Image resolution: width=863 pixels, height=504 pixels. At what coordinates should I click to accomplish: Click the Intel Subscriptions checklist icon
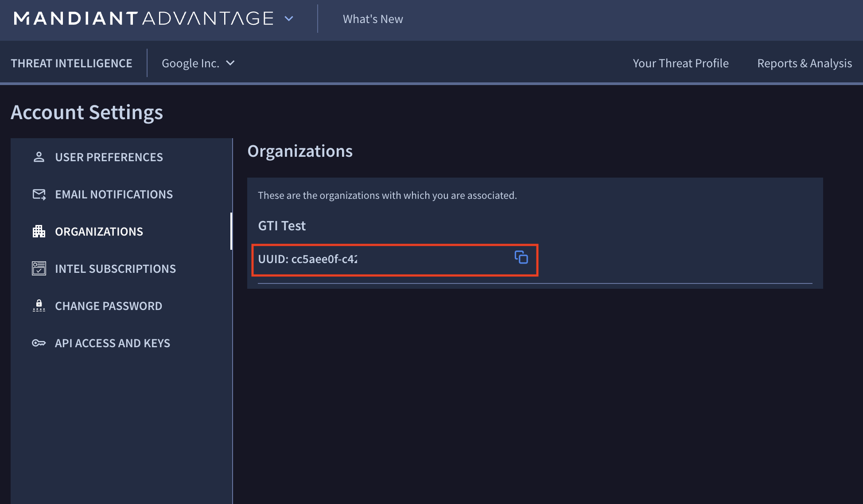(39, 268)
